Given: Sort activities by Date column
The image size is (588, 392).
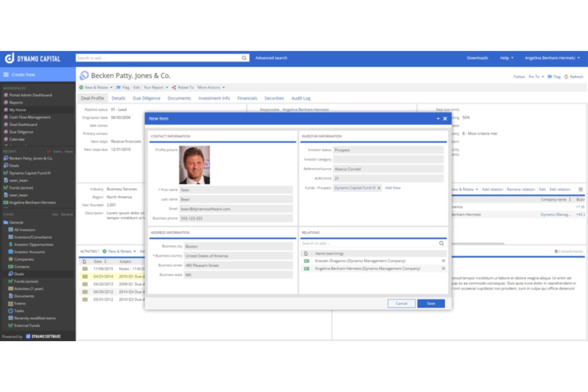Looking at the screenshot, I should pos(100,261).
